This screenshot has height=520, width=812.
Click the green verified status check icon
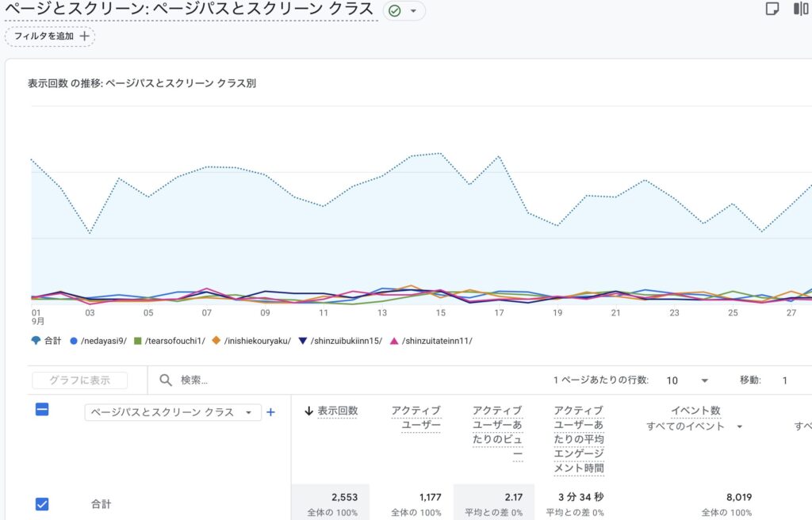pos(395,11)
